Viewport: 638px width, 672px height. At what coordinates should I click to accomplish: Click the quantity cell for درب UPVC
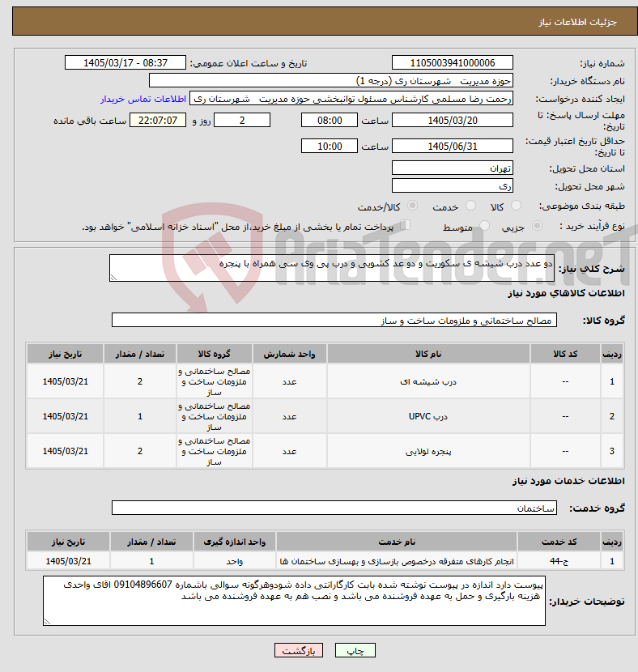point(140,417)
